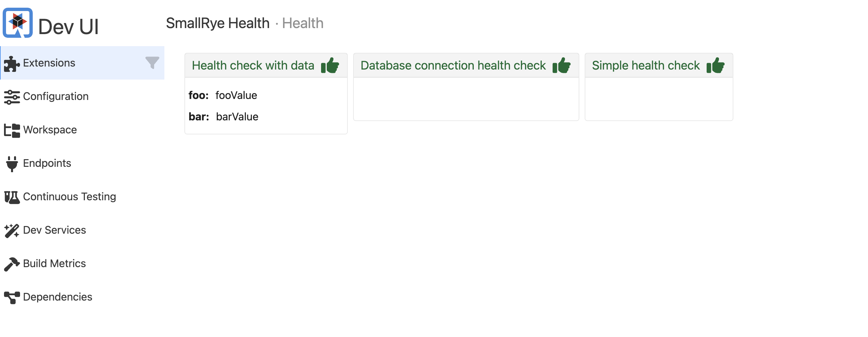Click the Quarkus Dev UI logo
This screenshot has height=337, width=868.
(x=17, y=23)
